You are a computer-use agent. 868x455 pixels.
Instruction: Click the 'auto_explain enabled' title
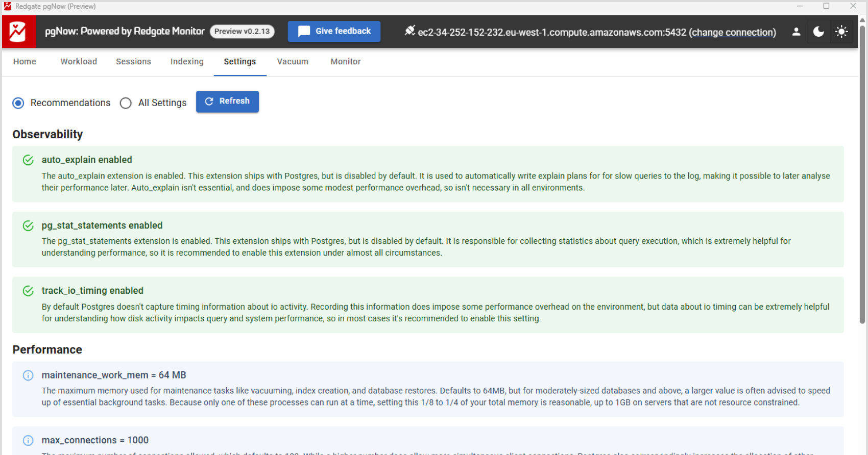click(87, 160)
